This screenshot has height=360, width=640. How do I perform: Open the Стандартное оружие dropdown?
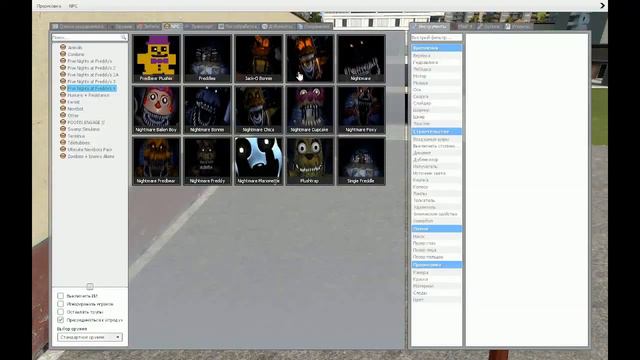tap(90, 337)
